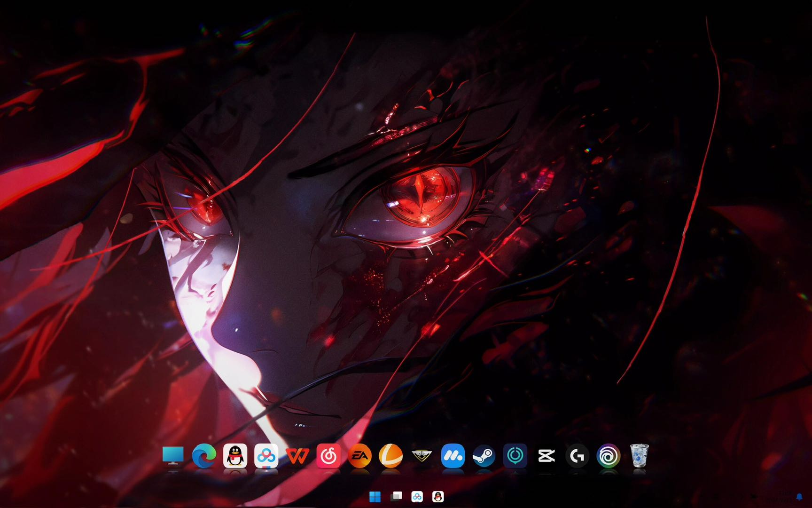Open the notification bell in the tray

[799, 497]
